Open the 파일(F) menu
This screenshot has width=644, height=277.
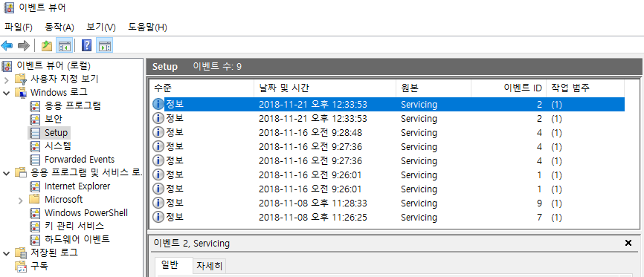(19, 27)
